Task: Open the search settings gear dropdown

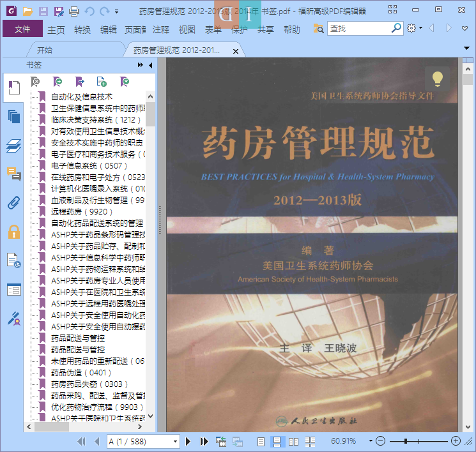Action: pyautogui.click(x=415, y=28)
